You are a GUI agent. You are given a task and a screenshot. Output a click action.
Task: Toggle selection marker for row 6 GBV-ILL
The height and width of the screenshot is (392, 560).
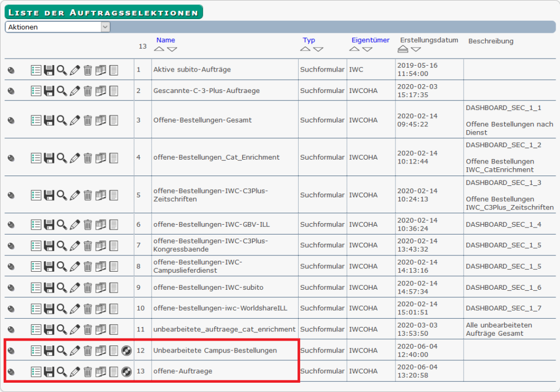pos(11,225)
